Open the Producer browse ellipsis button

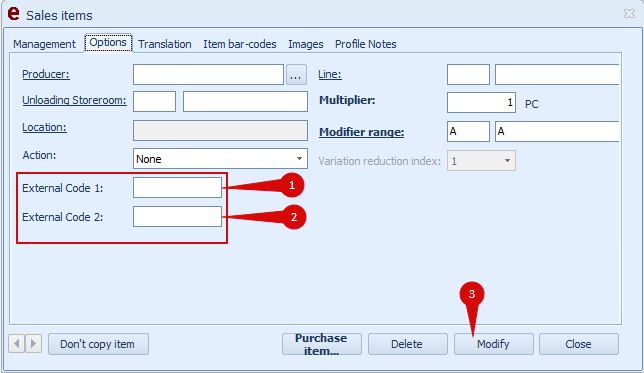[296, 74]
